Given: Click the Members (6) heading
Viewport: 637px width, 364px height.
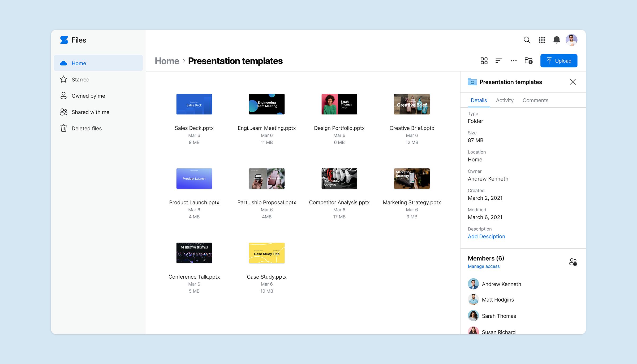Looking at the screenshot, I should [x=486, y=258].
